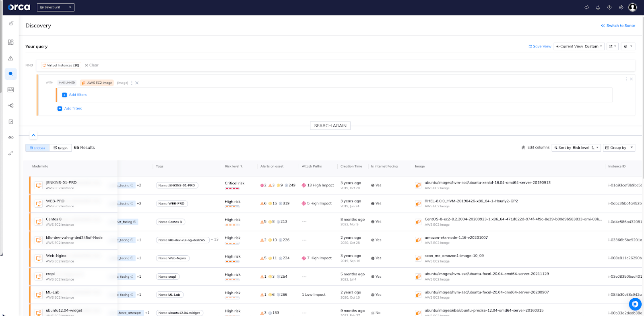Click Save View

540,46
